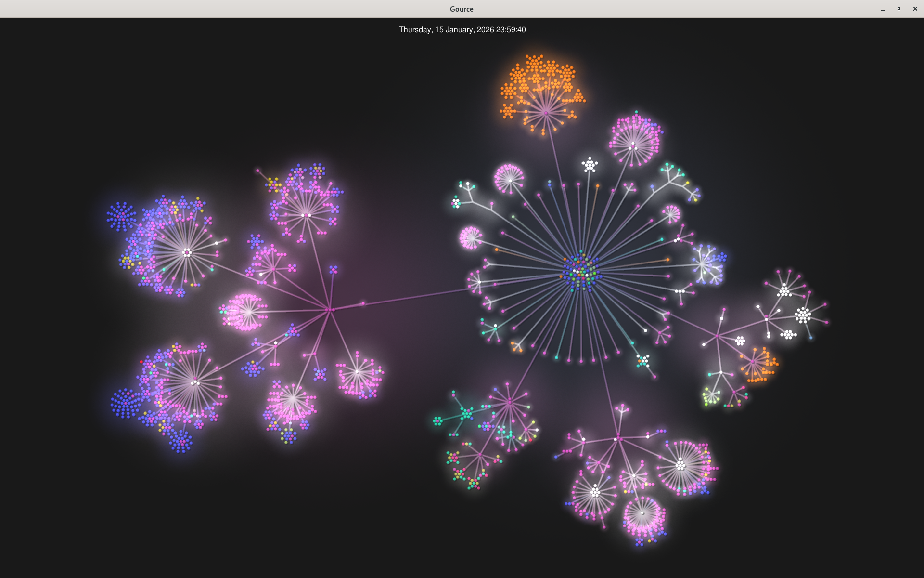The height and width of the screenshot is (578, 924).
Task: Select the pale green cluster at lower right
Action: tap(711, 396)
